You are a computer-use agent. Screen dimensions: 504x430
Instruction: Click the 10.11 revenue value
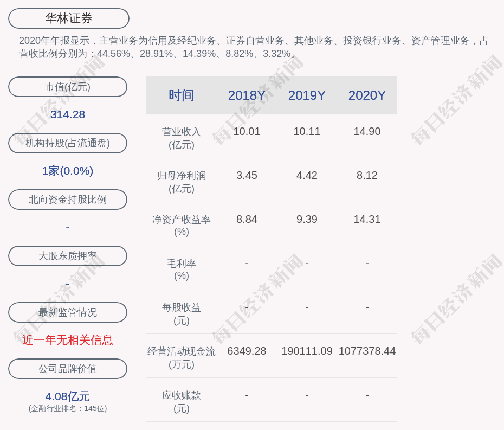(x=307, y=132)
